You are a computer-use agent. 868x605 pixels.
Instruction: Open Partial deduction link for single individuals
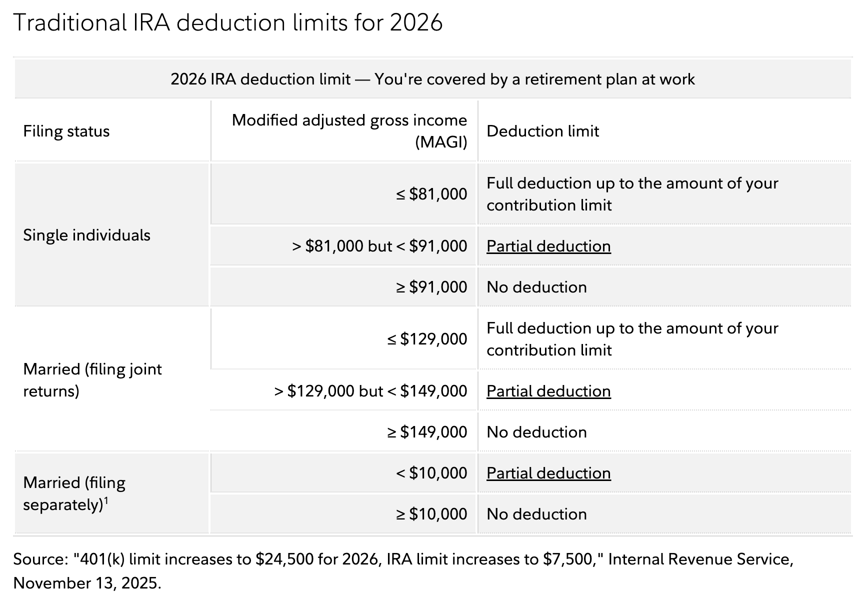pos(548,246)
